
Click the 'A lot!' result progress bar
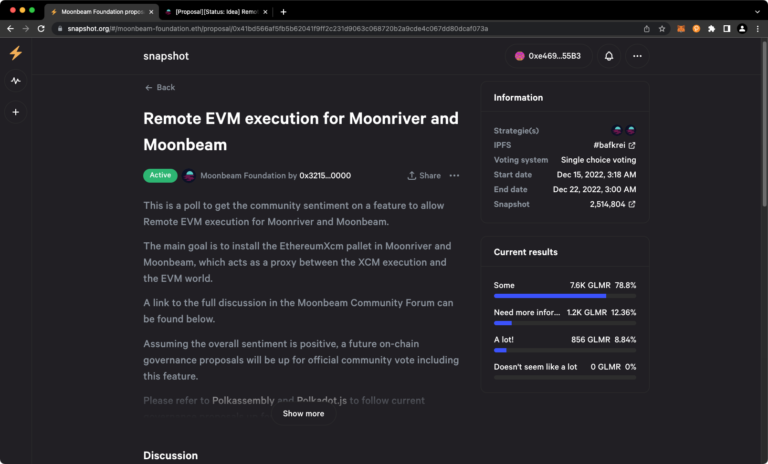point(565,350)
